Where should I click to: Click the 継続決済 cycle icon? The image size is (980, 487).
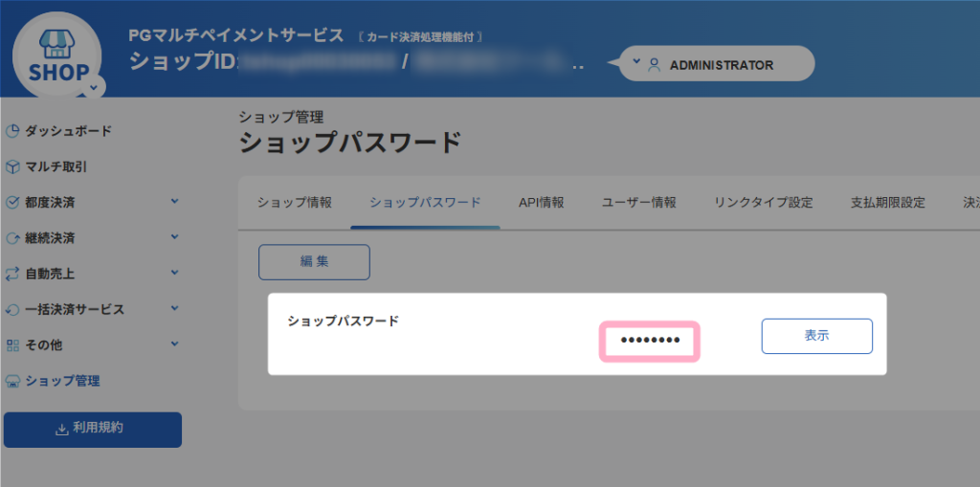click(x=12, y=238)
